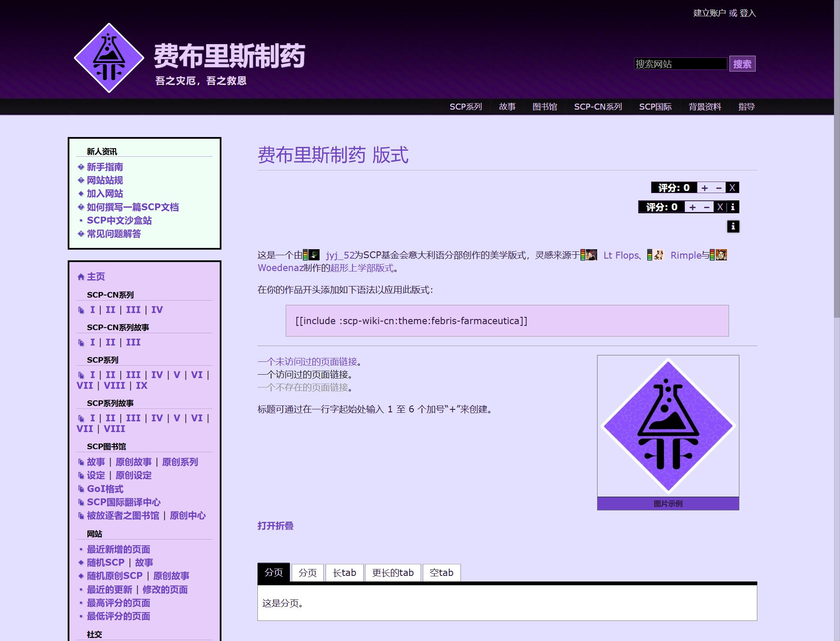Click the 图片示例 flask logo image
The height and width of the screenshot is (641, 840).
click(x=668, y=426)
